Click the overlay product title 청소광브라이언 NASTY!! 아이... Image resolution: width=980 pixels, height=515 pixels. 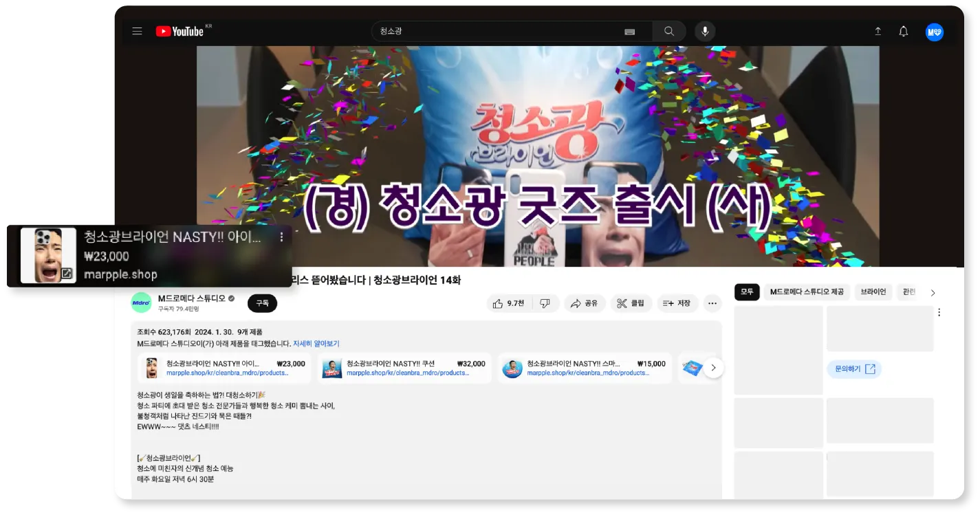click(x=173, y=237)
